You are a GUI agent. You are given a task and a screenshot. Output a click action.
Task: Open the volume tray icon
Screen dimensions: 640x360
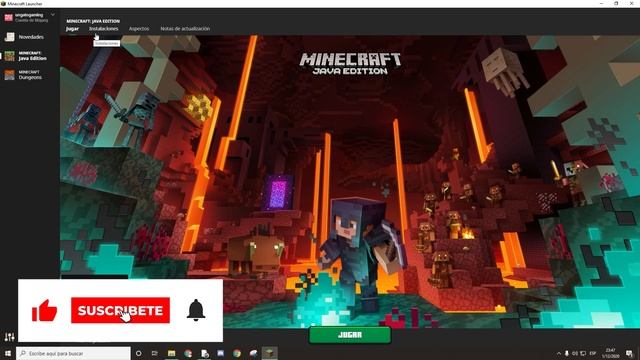pos(575,353)
